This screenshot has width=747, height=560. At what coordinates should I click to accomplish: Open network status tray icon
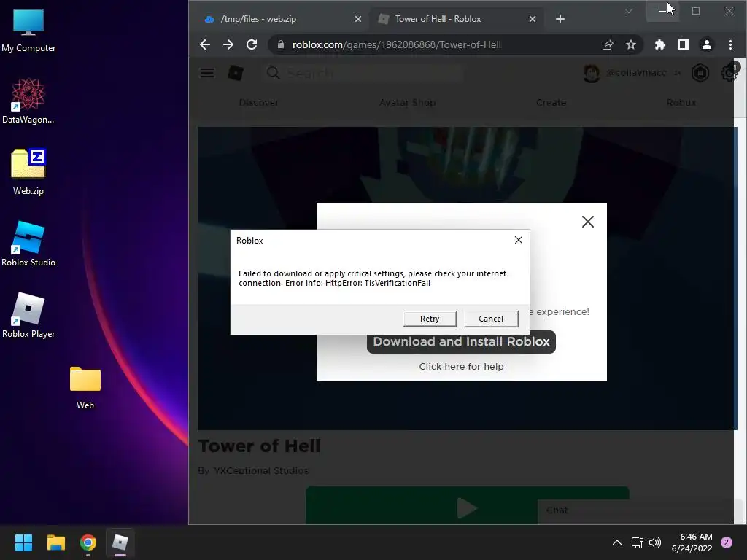pyautogui.click(x=637, y=542)
